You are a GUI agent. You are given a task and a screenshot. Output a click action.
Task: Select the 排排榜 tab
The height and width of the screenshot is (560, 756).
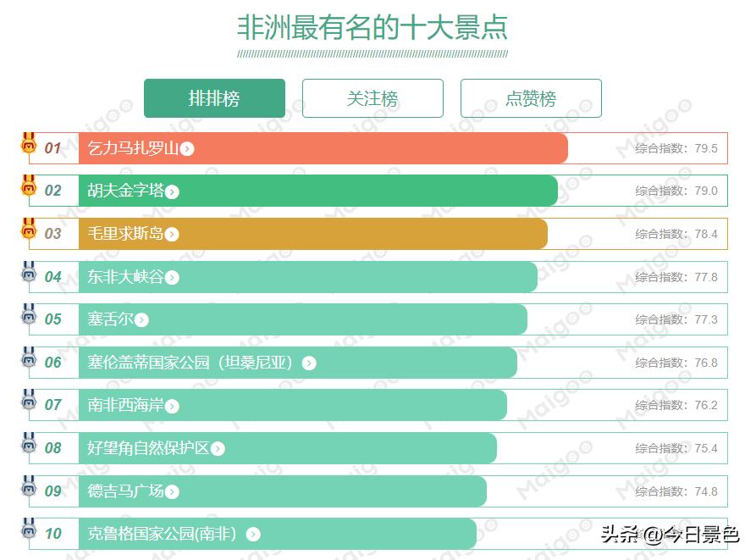pos(214,97)
